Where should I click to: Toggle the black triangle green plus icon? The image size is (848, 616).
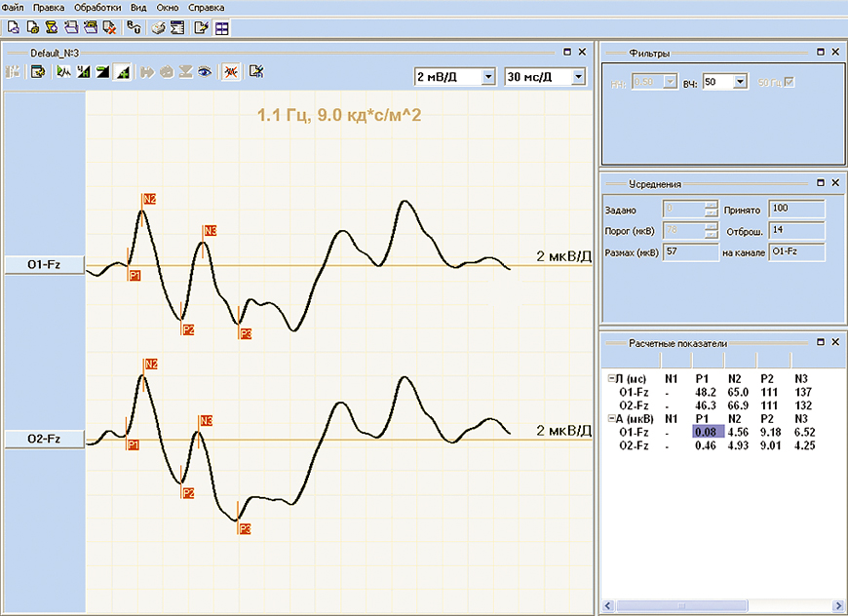(x=122, y=72)
